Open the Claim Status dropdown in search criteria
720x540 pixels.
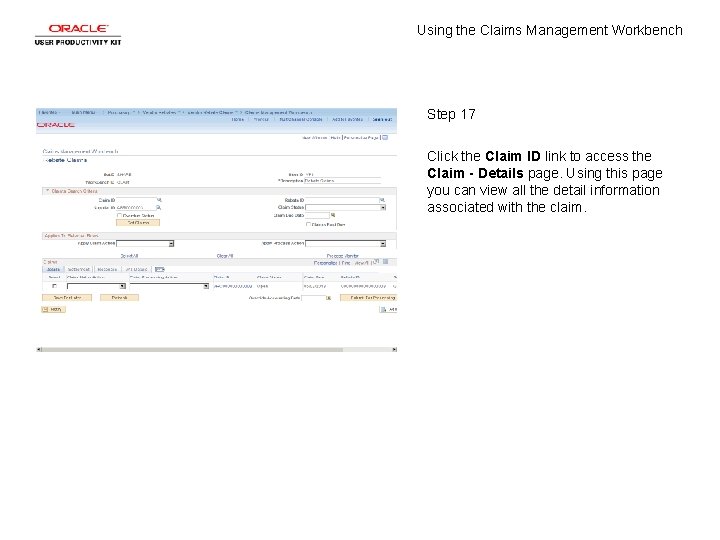click(345, 208)
